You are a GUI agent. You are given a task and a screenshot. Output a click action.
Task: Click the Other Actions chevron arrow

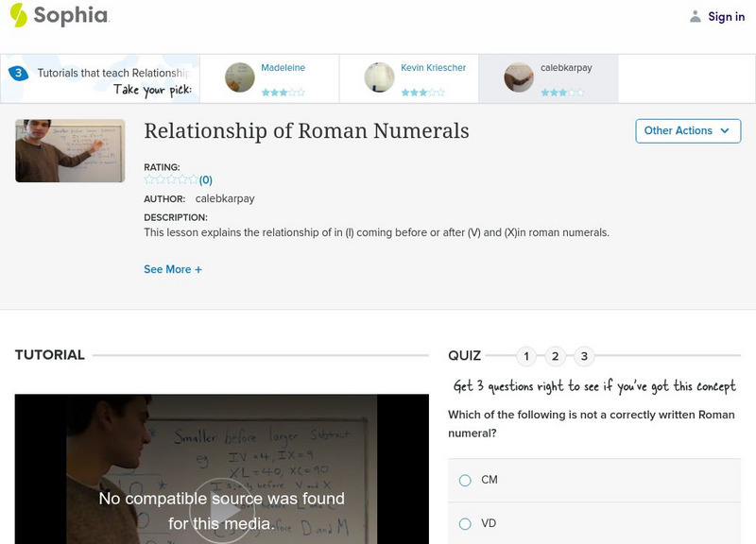(x=725, y=131)
